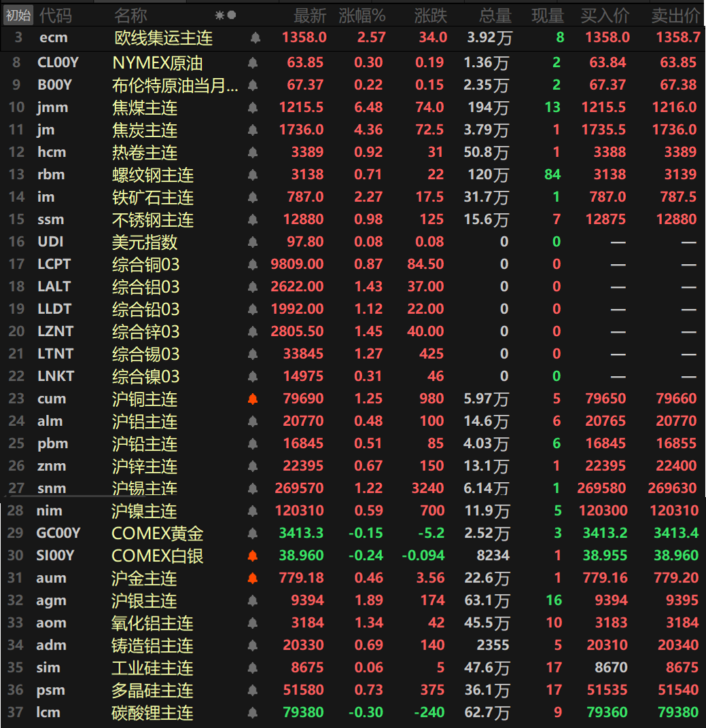The height and width of the screenshot is (728, 706).
Task: Click bid price 38.955 for COMEX白银
Action: point(605,556)
